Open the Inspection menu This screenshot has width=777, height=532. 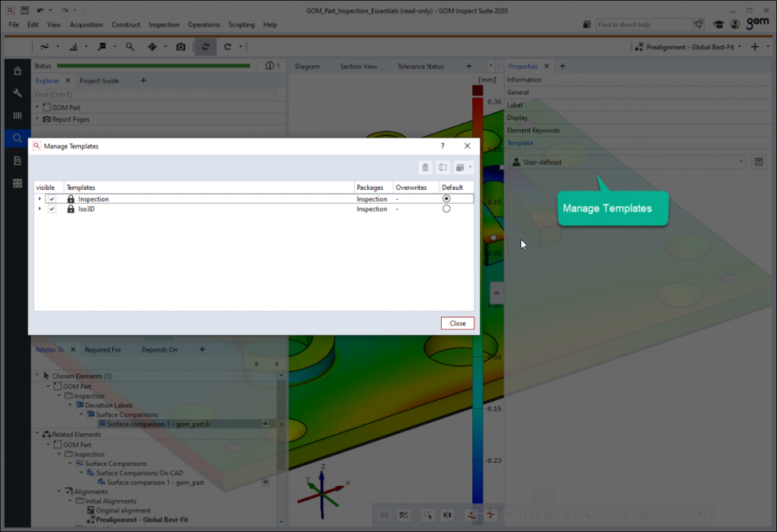[x=163, y=25]
